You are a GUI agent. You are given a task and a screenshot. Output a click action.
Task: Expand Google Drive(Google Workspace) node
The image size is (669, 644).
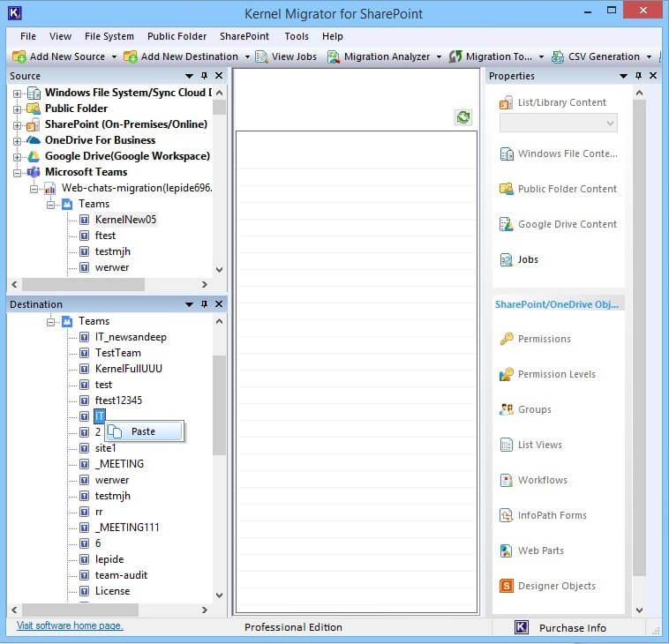coord(17,157)
